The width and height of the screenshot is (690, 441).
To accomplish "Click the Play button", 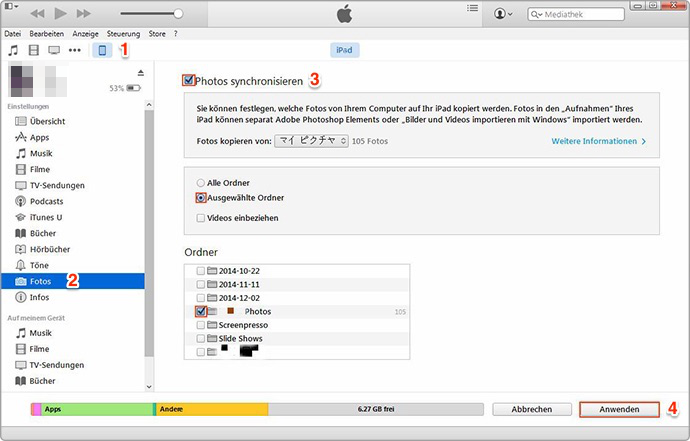I will click(60, 14).
